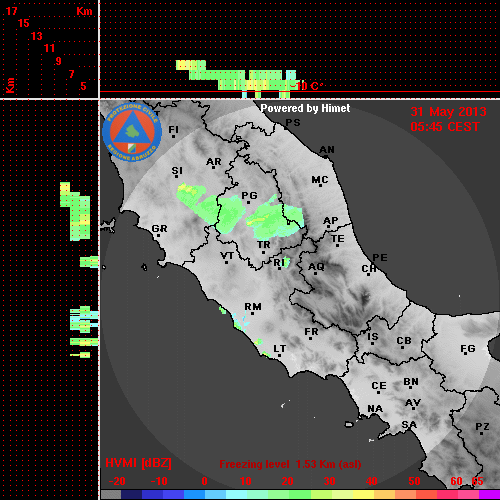This screenshot has width=500, height=500.
Task: Click the 11 km altitude scale label
Action: [x=49, y=48]
